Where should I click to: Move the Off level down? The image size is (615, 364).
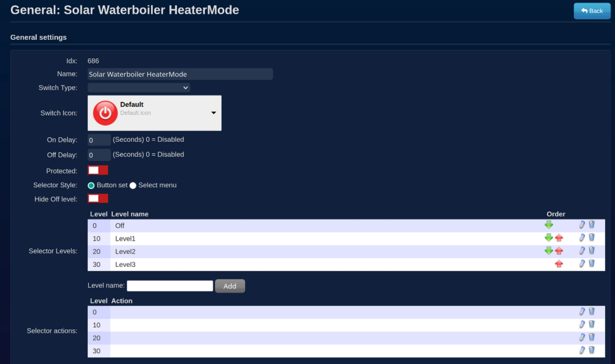tap(549, 225)
